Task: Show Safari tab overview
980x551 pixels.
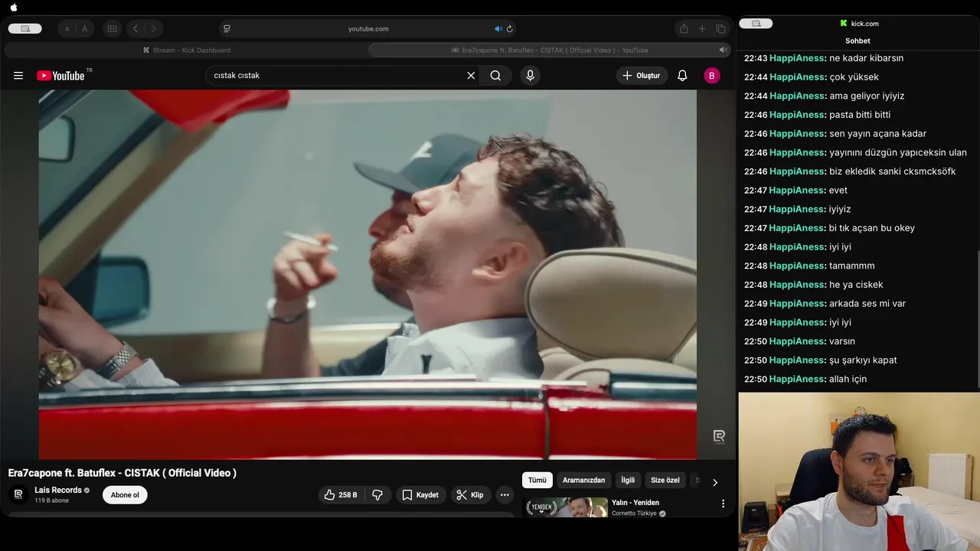Action: click(720, 29)
